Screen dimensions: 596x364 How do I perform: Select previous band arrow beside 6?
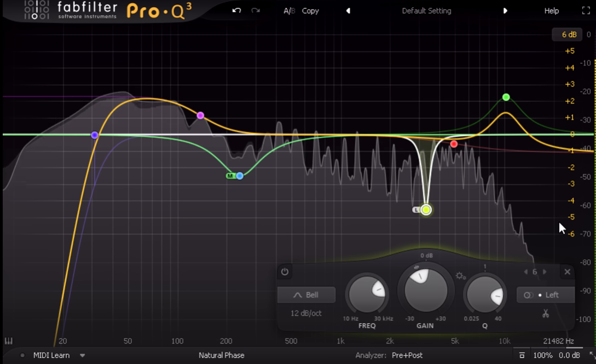pyautogui.click(x=526, y=271)
